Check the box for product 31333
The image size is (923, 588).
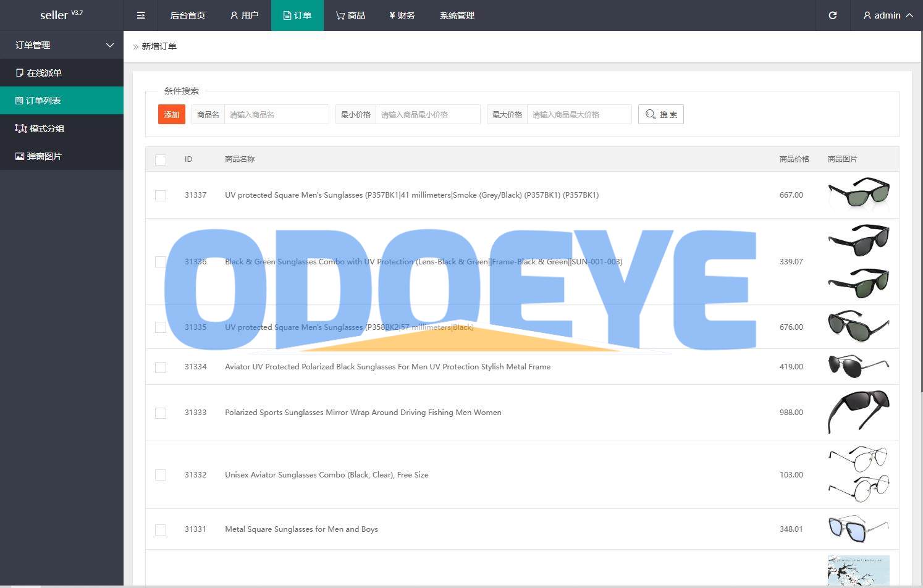161,413
